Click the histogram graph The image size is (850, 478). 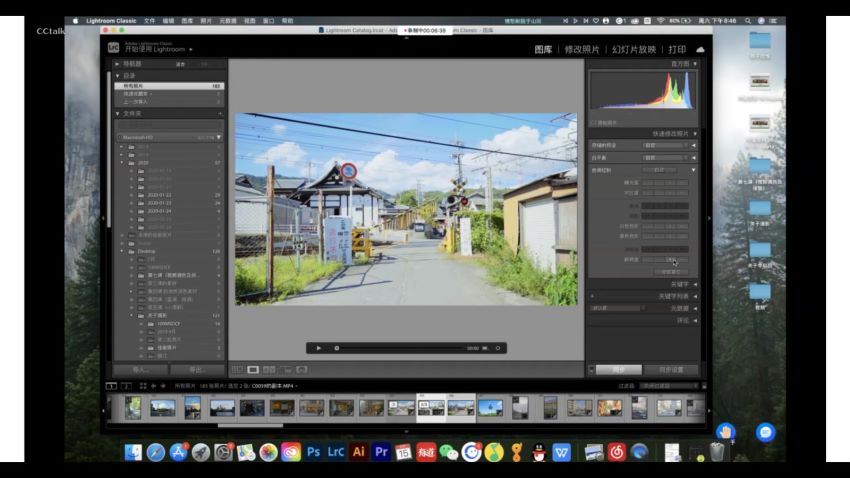(x=642, y=91)
